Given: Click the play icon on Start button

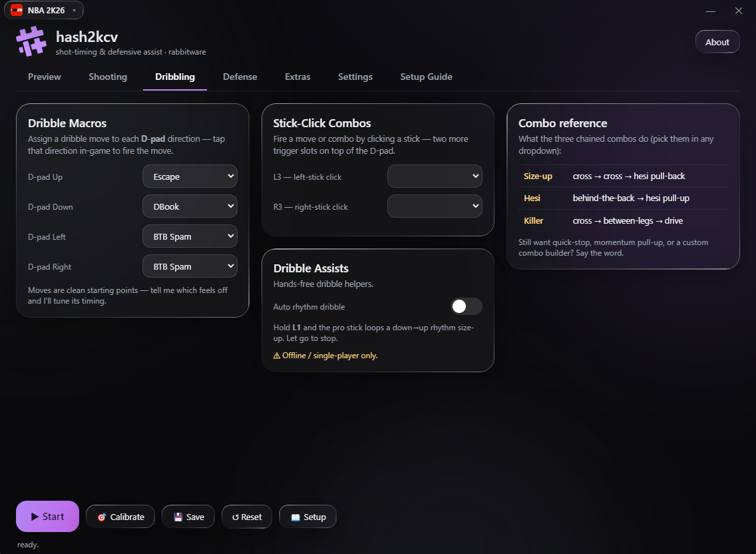Looking at the screenshot, I should [35, 517].
